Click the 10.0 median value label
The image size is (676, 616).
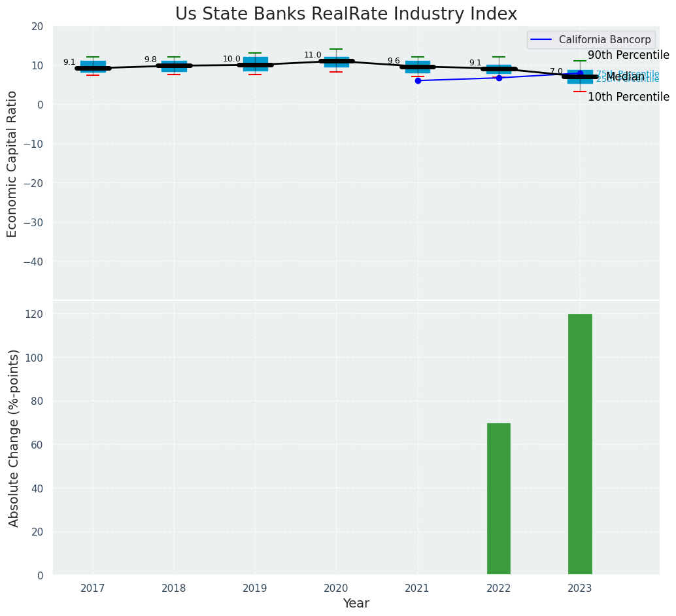pyautogui.click(x=231, y=59)
